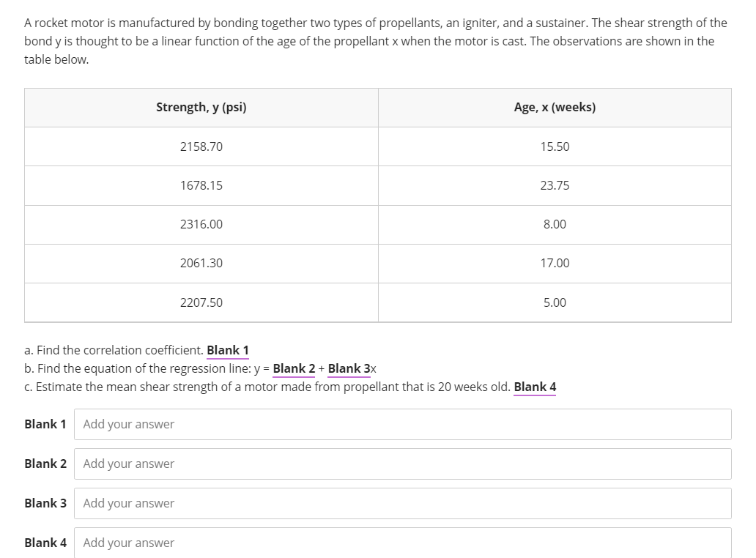The height and width of the screenshot is (558, 756).
Task: Select the 15.50 age cell
Action: [x=555, y=146]
